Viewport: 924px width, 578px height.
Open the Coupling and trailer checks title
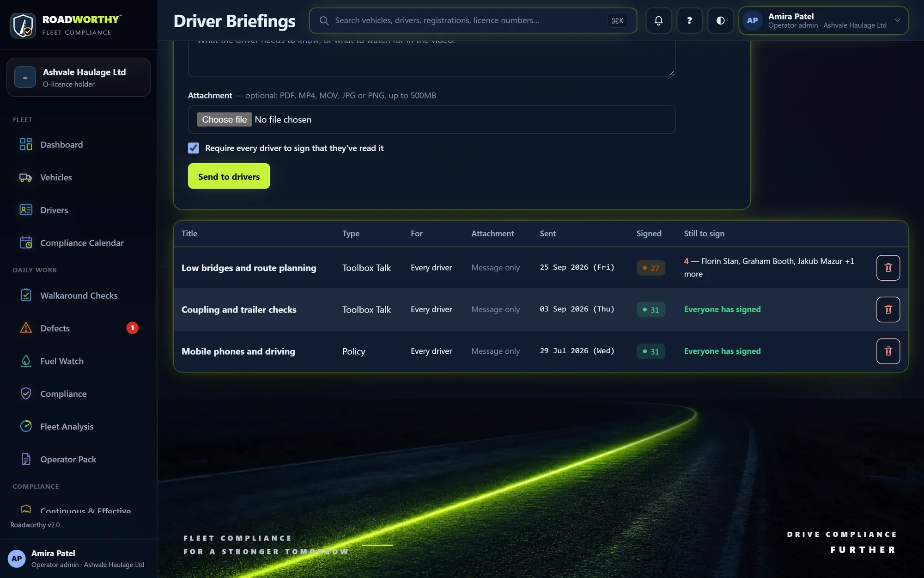click(239, 309)
